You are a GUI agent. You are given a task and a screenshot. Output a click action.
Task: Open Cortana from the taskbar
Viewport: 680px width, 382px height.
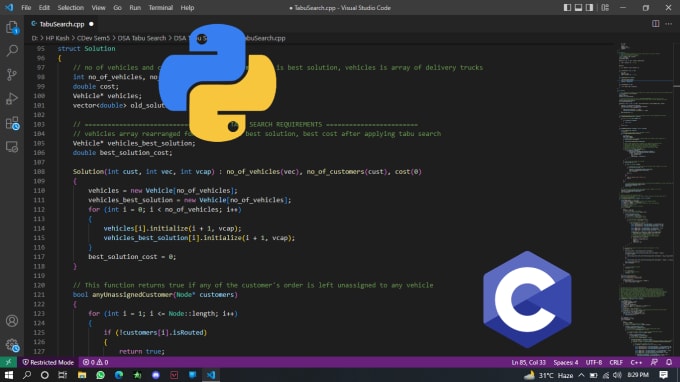[x=45, y=375]
